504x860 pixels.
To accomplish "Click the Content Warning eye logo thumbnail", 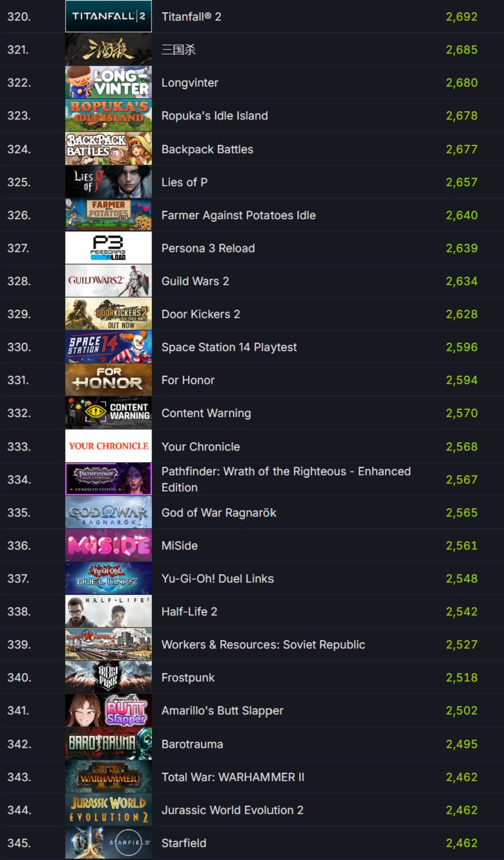I will tap(109, 413).
